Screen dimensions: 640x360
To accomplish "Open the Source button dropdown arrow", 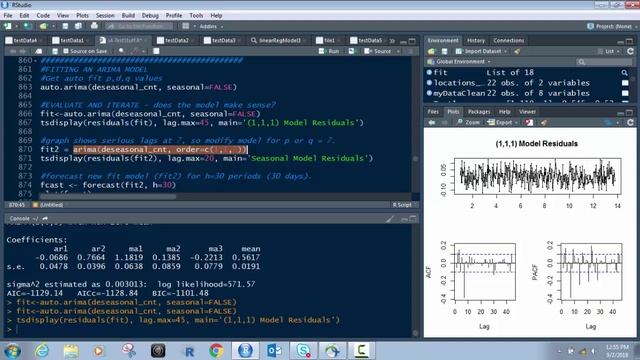I will 398,51.
